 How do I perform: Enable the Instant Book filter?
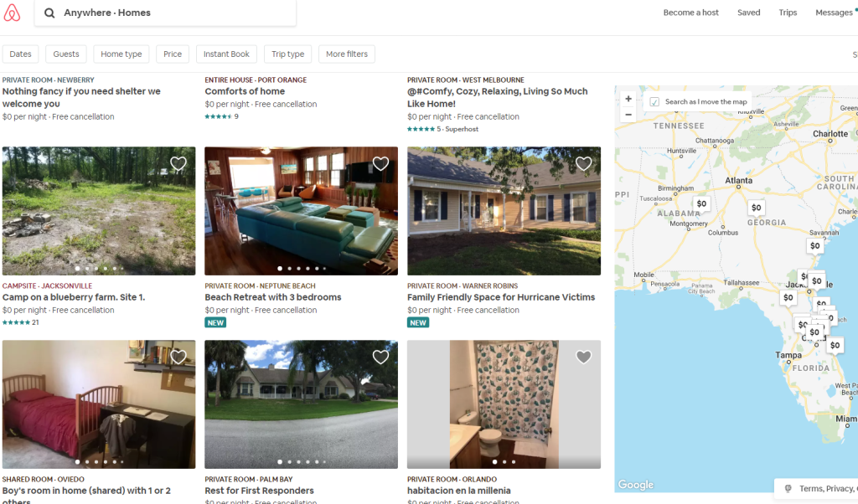226,54
